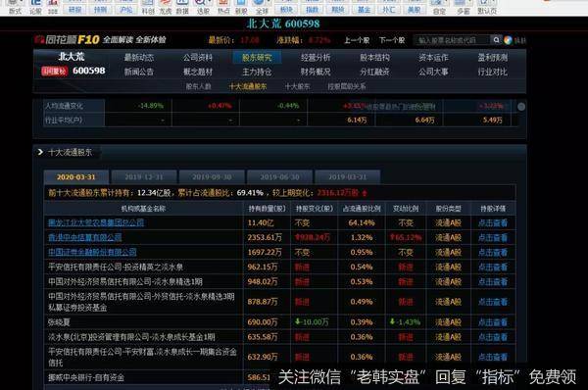Open the 资本运作 menu item
Viewport: 588px width, 390px height.
click(x=433, y=58)
